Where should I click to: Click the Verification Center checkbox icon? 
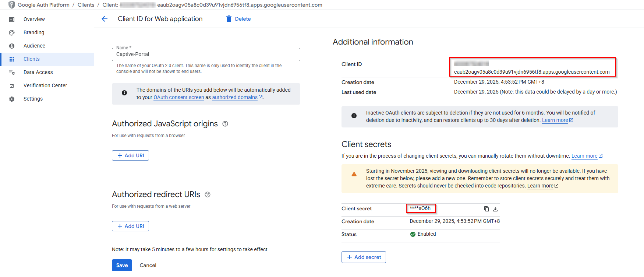12,85
